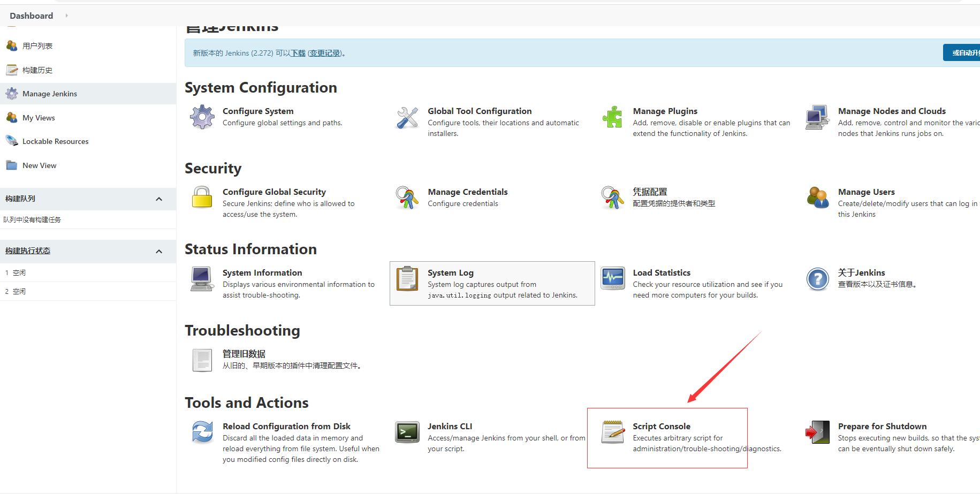Click the Configure Global Security padlock icon

point(202,197)
